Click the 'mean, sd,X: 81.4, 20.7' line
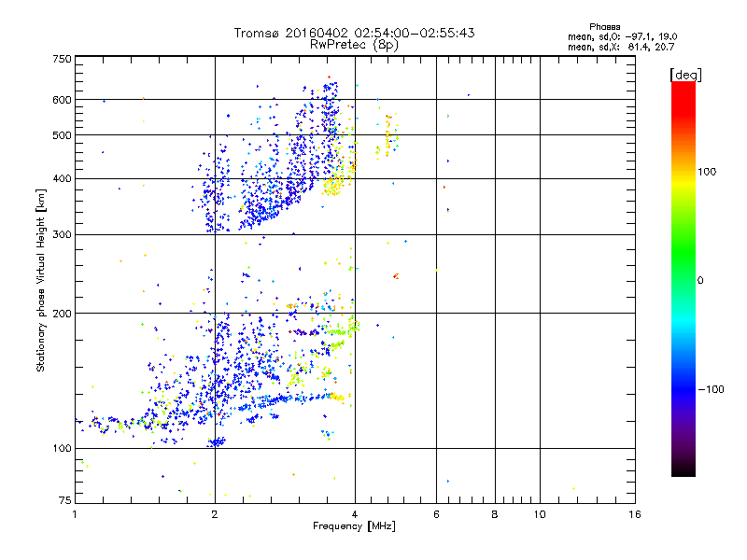This screenshot has width=747, height=560. 621,47
